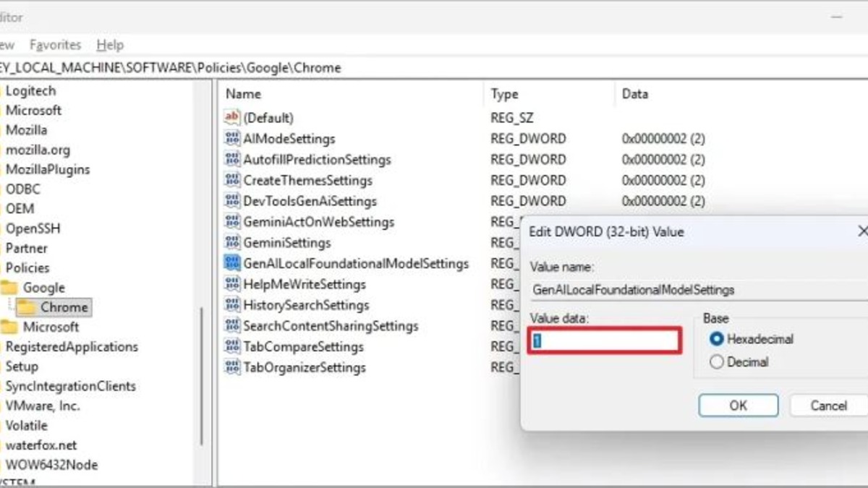Image resolution: width=868 pixels, height=488 pixels.
Task: Click the tree pane vertical scrollbar
Action: tap(202, 376)
